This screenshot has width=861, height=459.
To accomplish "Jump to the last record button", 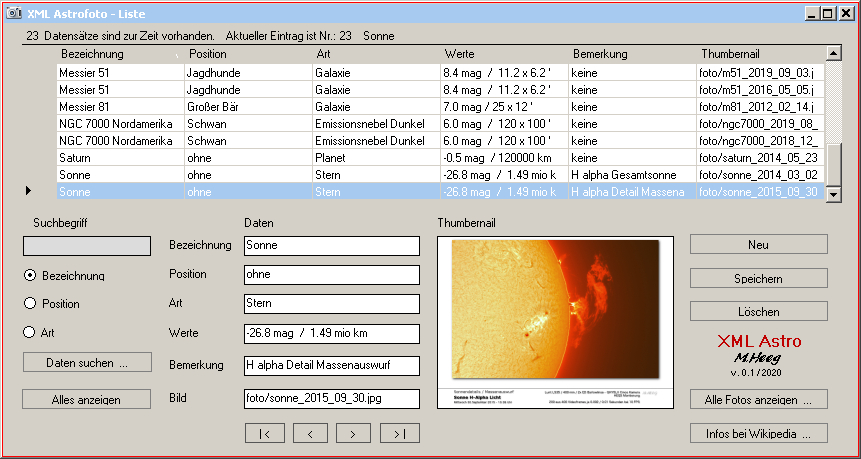I will click(400, 433).
